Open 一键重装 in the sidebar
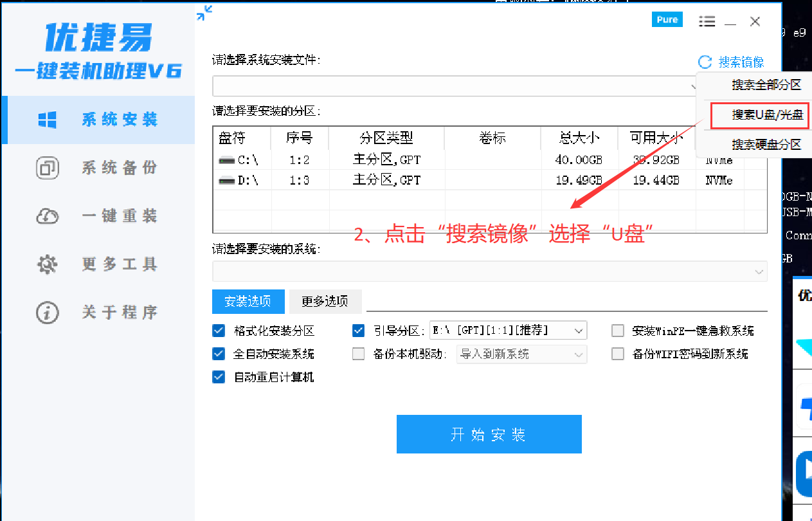This screenshot has width=812, height=521. [x=98, y=216]
